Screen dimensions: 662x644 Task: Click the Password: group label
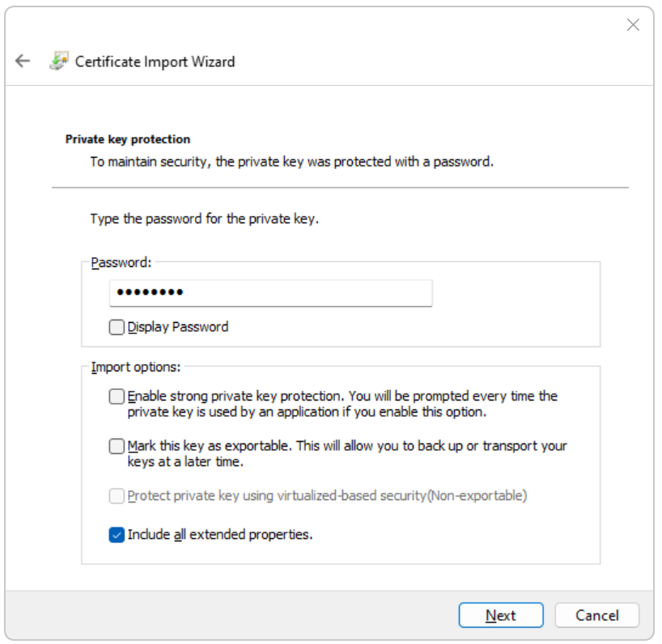pos(121,262)
